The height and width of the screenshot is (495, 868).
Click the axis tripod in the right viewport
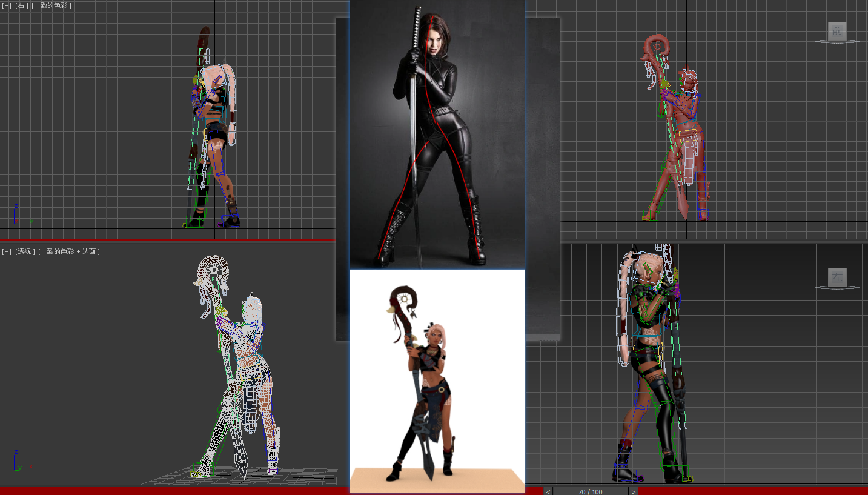click(21, 216)
